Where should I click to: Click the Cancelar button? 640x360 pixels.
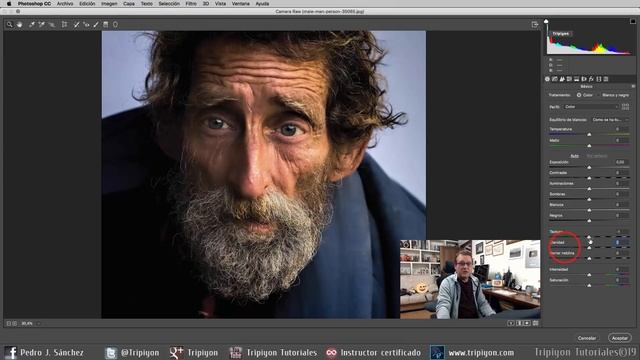point(587,338)
